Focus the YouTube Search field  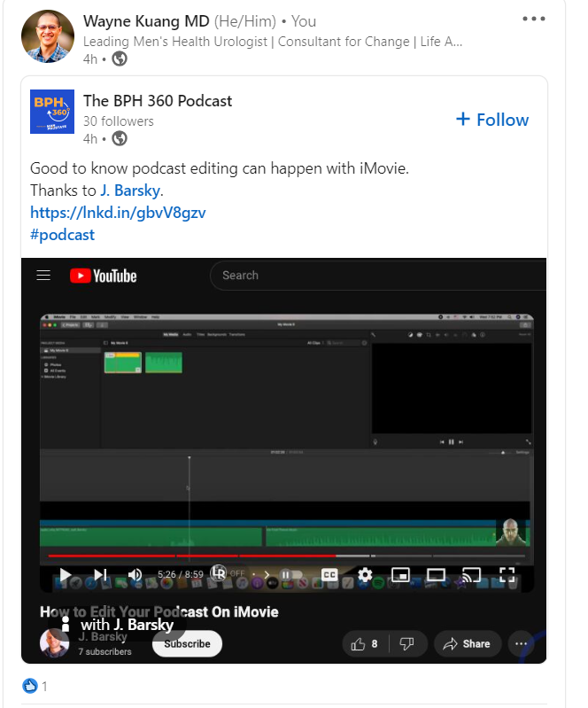[378, 276]
